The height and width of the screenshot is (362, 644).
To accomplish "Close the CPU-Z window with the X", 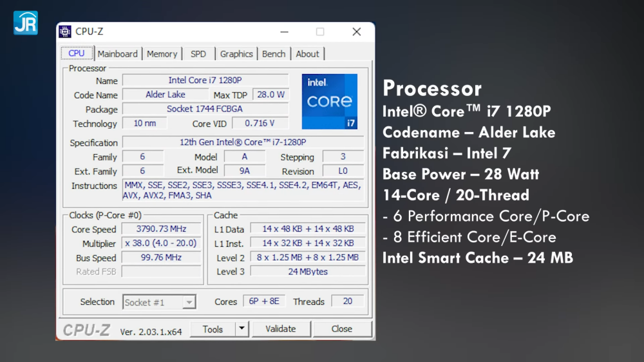I will coord(357,32).
